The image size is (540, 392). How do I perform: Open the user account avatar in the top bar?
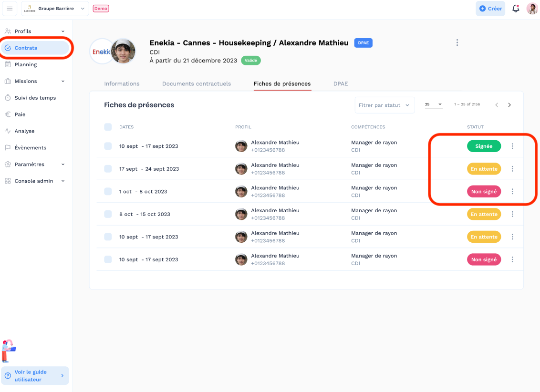(532, 9)
